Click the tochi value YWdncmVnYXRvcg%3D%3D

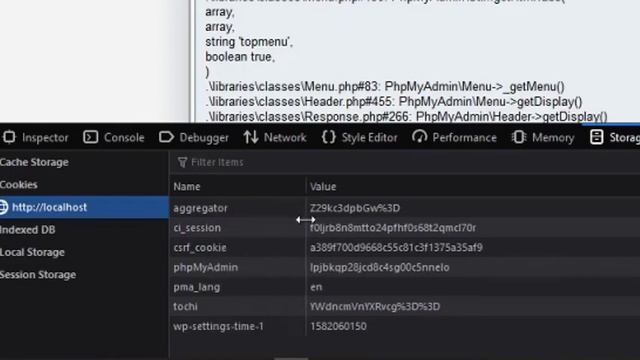(x=375, y=307)
